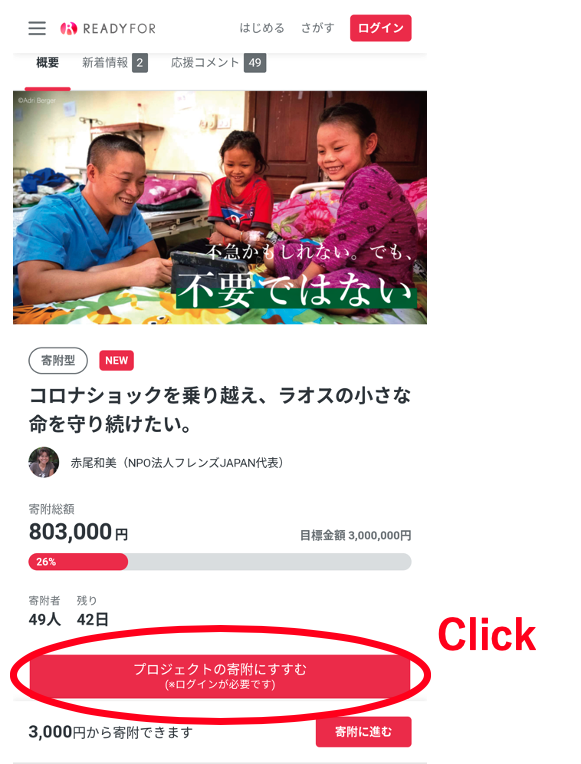Image resolution: width=581 pixels, height=764 pixels.
Task: Click the 寄附に進む button
Action: click(x=364, y=731)
